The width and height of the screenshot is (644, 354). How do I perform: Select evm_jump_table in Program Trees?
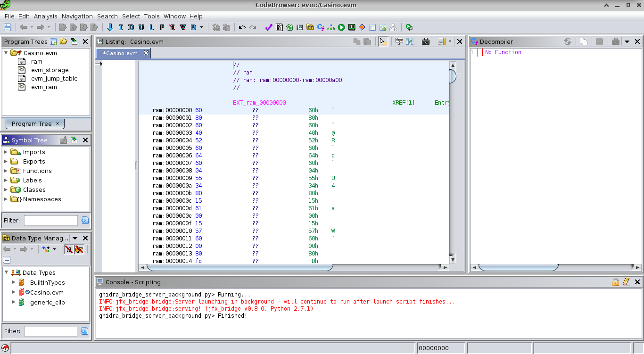coord(54,79)
